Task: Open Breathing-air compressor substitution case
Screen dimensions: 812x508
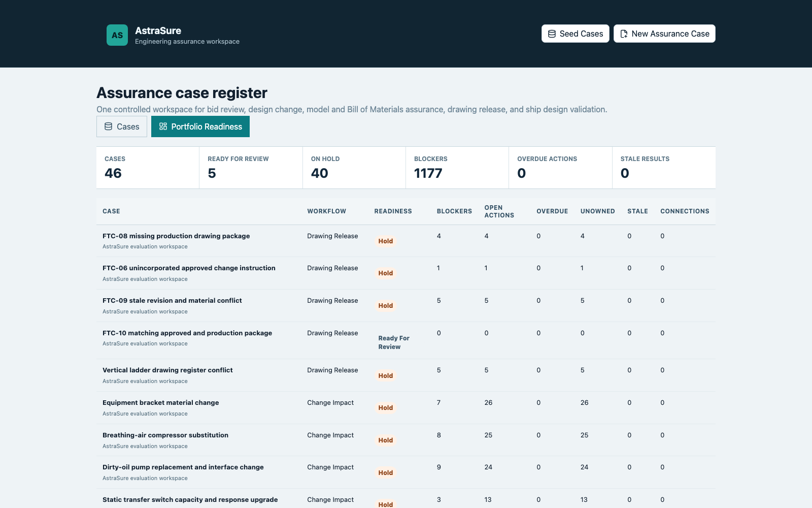Action: [165, 435]
